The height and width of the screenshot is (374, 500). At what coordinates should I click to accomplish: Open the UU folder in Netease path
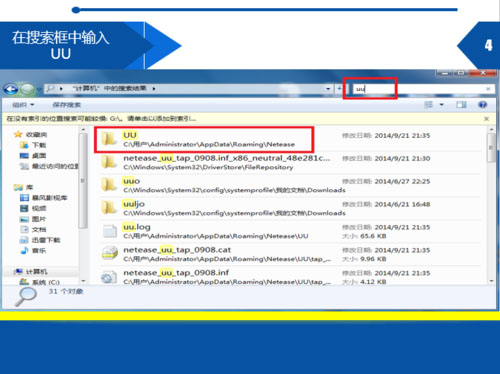click(204, 140)
